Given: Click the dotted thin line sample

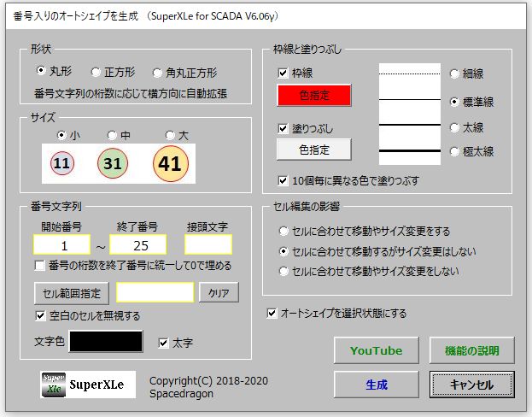Looking at the screenshot, I should pos(410,73).
